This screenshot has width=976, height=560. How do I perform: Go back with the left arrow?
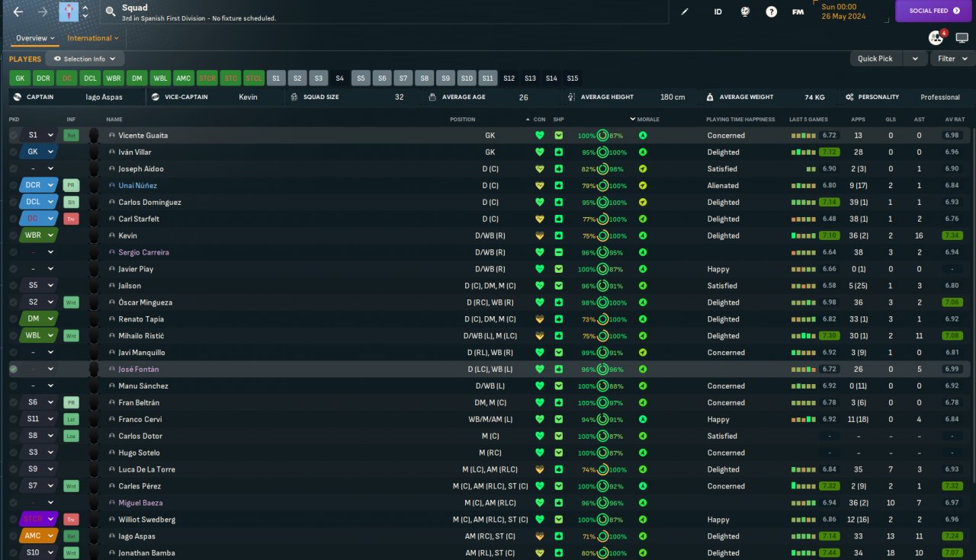pos(18,12)
